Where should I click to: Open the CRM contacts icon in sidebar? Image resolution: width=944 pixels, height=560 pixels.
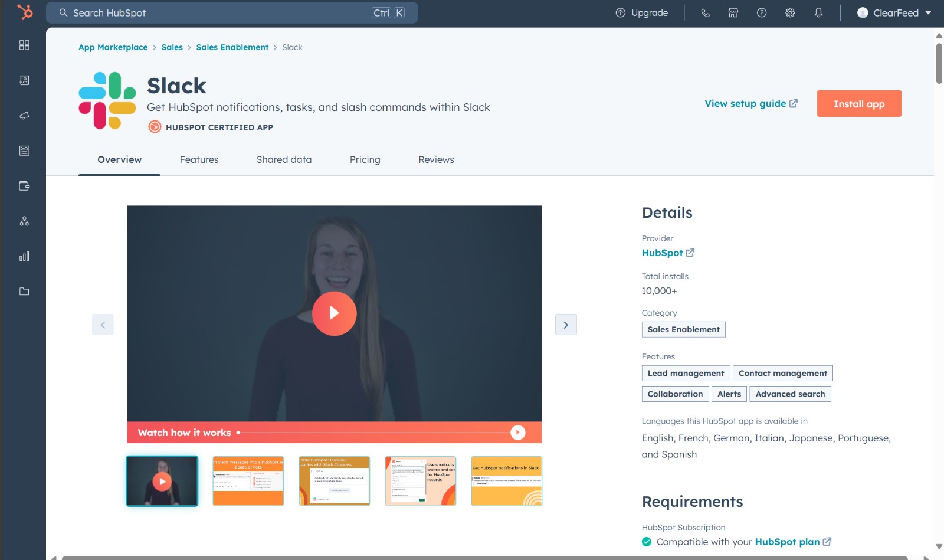tap(24, 80)
